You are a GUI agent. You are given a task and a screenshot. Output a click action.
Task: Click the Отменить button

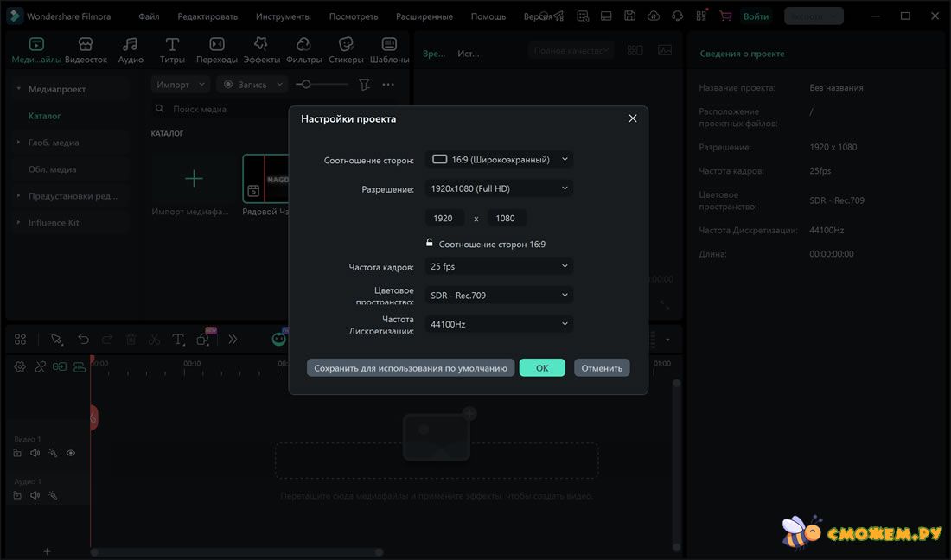pyautogui.click(x=602, y=368)
